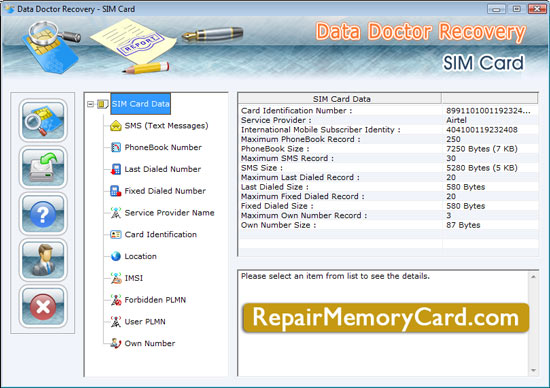
Task: Open the Help question mark button
Action: pyautogui.click(x=43, y=214)
